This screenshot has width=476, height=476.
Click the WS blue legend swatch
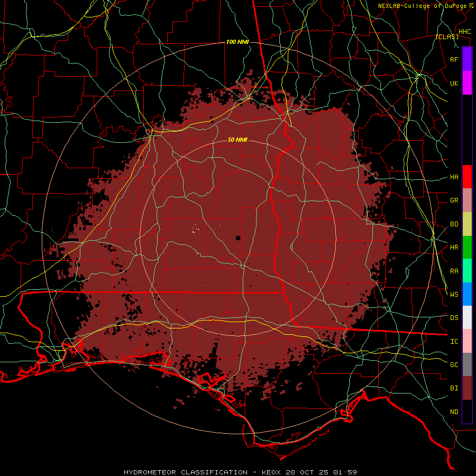click(x=467, y=294)
